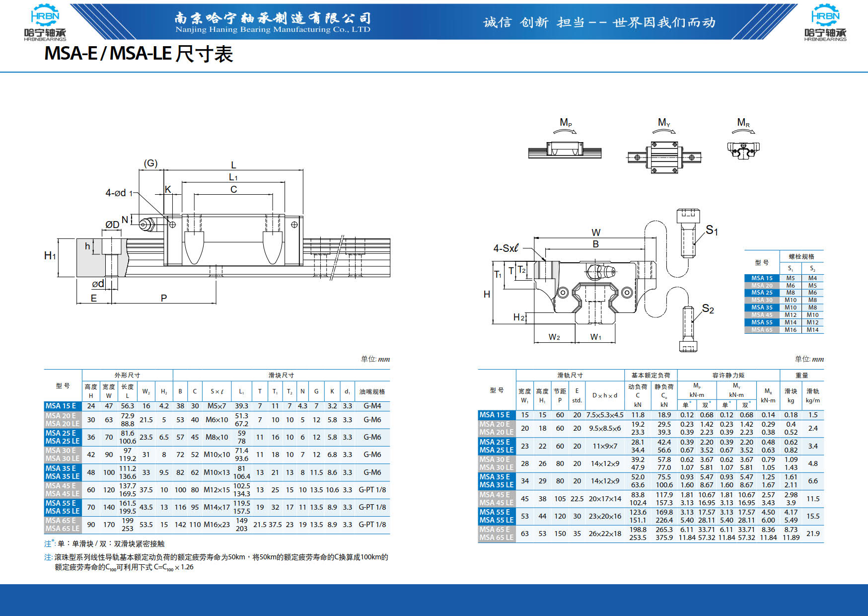Viewport: 868px width, 616px height.
Task: Click the 重量 header
Action: click(802, 375)
